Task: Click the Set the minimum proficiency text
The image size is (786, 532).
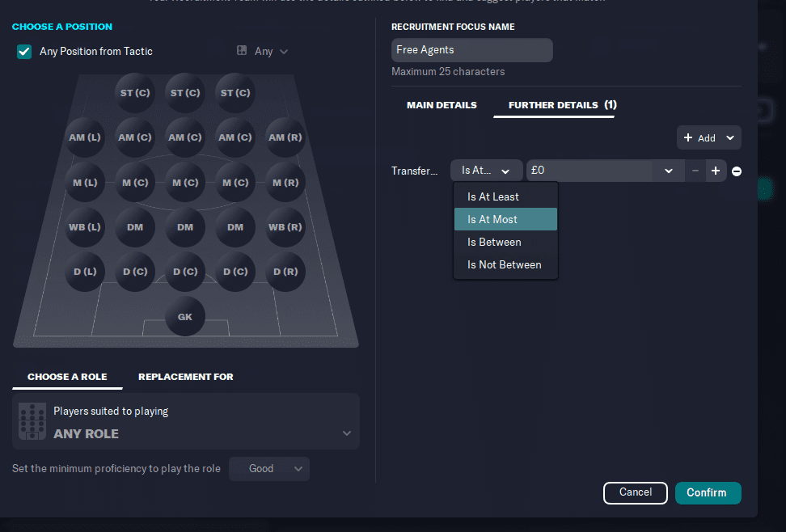Action: (x=116, y=469)
